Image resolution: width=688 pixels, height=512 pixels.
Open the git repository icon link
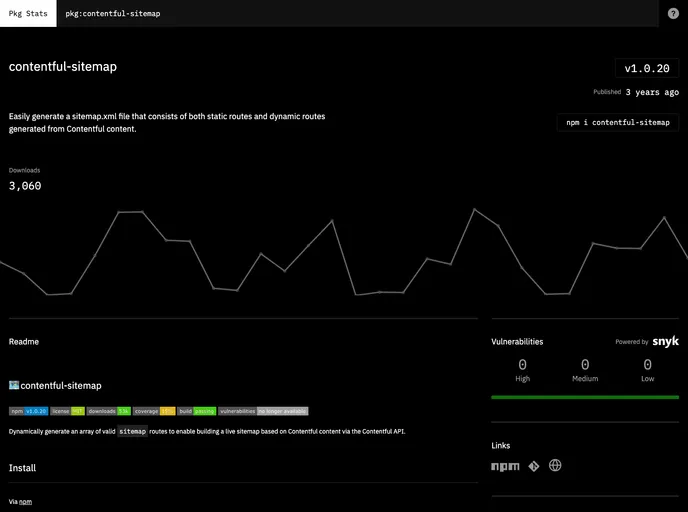534,466
